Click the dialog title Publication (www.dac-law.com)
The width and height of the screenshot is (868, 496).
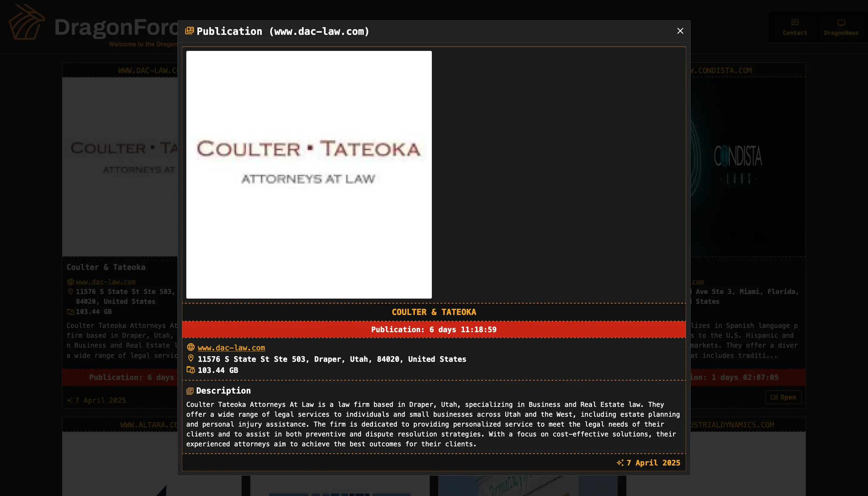(x=283, y=31)
